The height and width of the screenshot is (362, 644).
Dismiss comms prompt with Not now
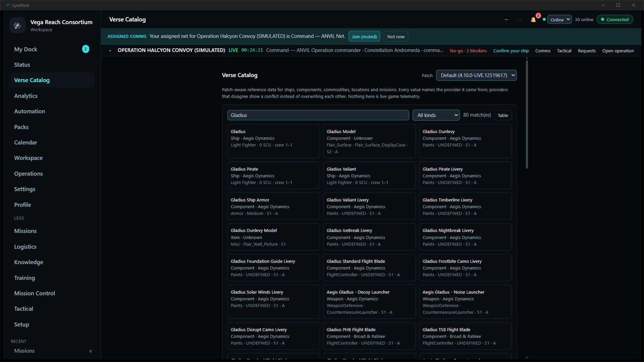tap(396, 37)
